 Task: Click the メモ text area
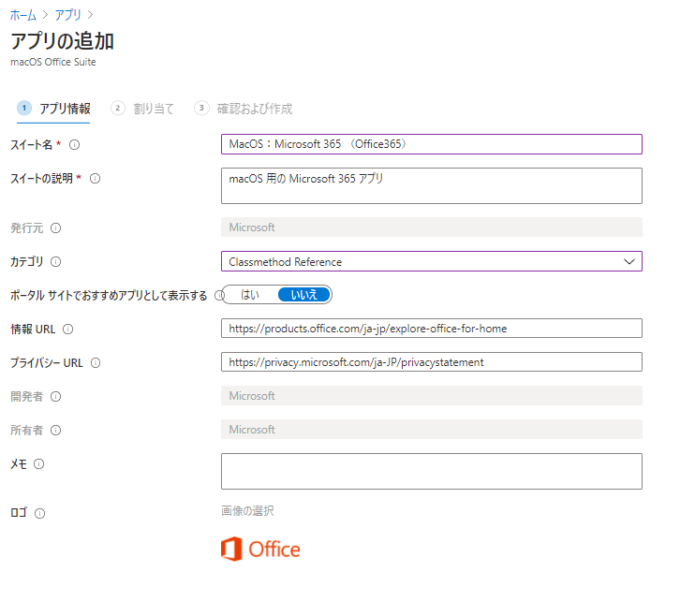431,471
